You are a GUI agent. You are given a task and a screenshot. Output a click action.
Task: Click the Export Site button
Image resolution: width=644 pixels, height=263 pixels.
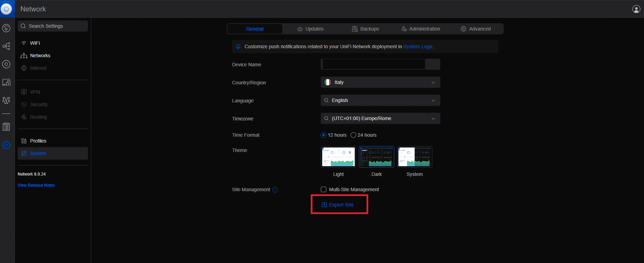click(x=338, y=205)
